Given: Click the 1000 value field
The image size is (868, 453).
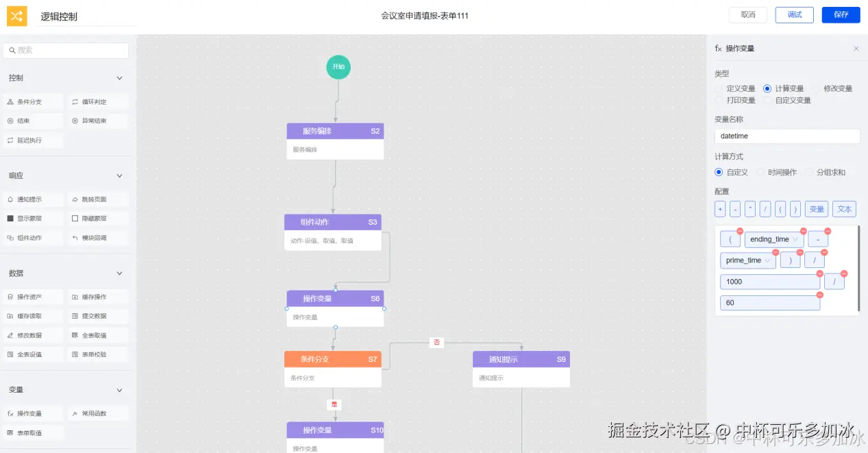Looking at the screenshot, I should (x=770, y=282).
